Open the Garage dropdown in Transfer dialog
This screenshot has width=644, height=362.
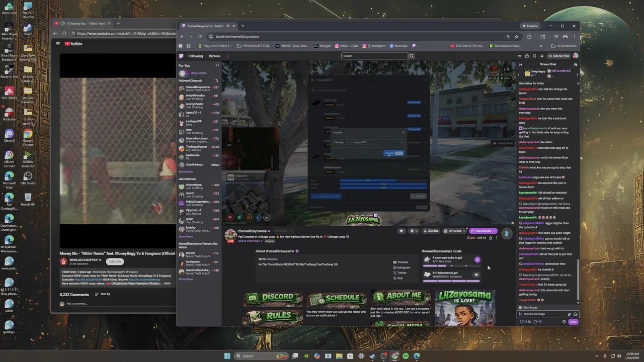pos(342,142)
